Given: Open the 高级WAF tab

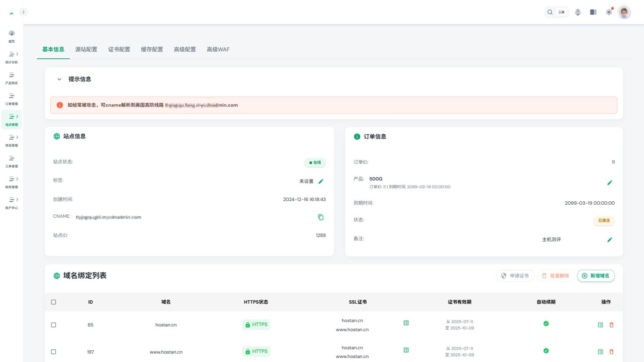Looking at the screenshot, I should point(218,49).
